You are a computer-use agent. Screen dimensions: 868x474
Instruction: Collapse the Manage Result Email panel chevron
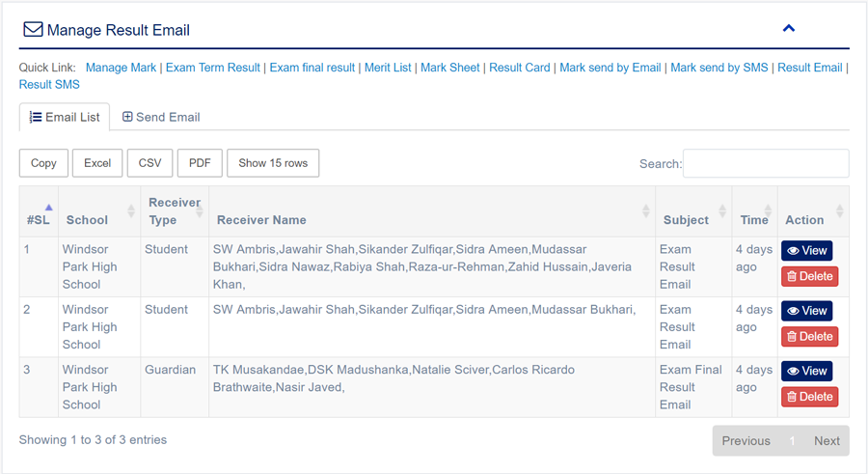[789, 28]
